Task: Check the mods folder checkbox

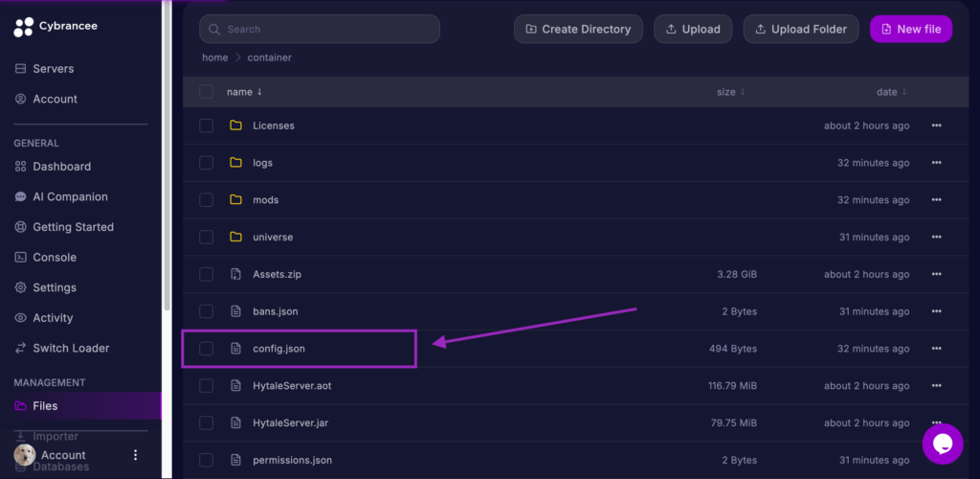Action: coord(207,200)
